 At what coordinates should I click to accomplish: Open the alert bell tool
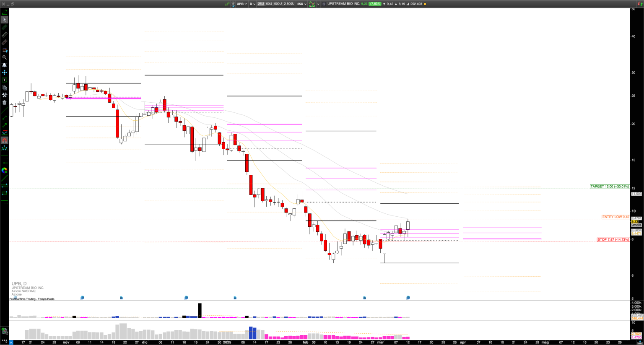pos(5,65)
